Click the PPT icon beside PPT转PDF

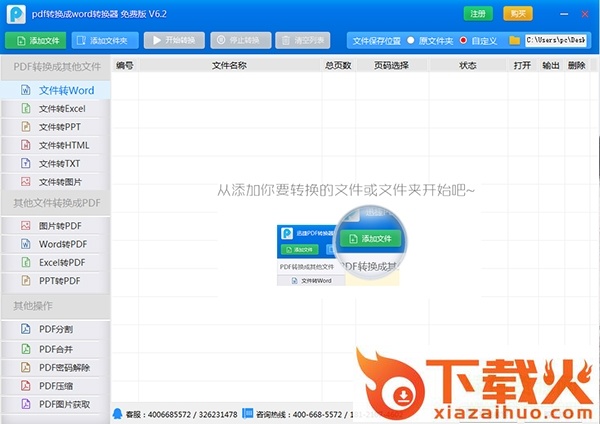coord(26,280)
